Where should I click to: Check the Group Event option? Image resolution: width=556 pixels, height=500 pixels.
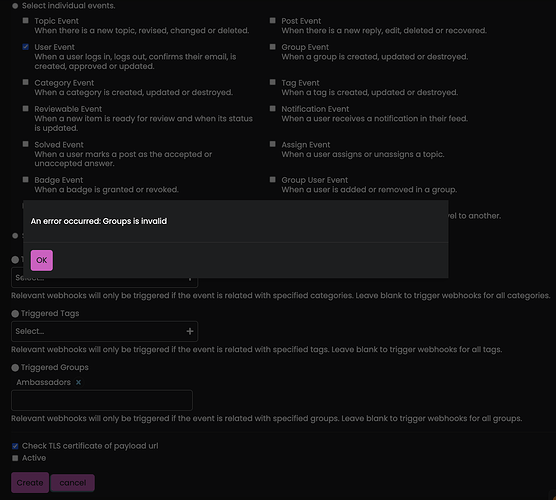coord(273,47)
